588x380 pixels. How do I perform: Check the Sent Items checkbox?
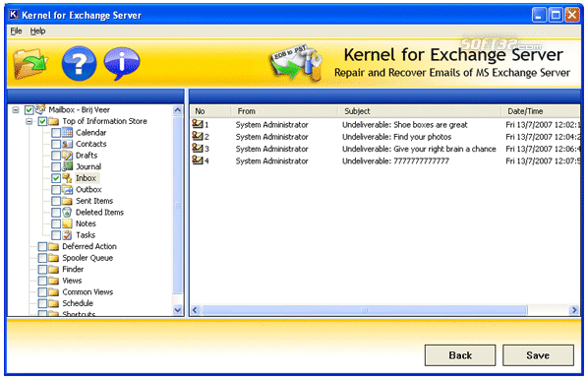(56, 201)
